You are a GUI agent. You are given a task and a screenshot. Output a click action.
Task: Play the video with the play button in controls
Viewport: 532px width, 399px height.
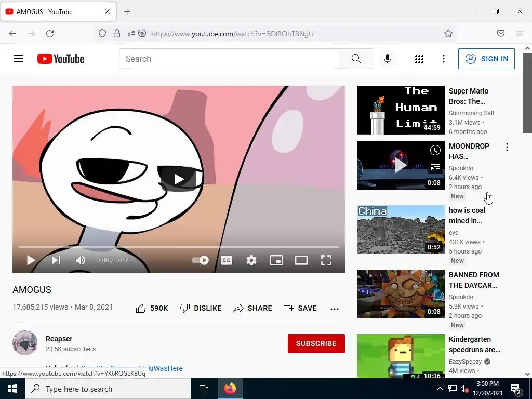31,260
